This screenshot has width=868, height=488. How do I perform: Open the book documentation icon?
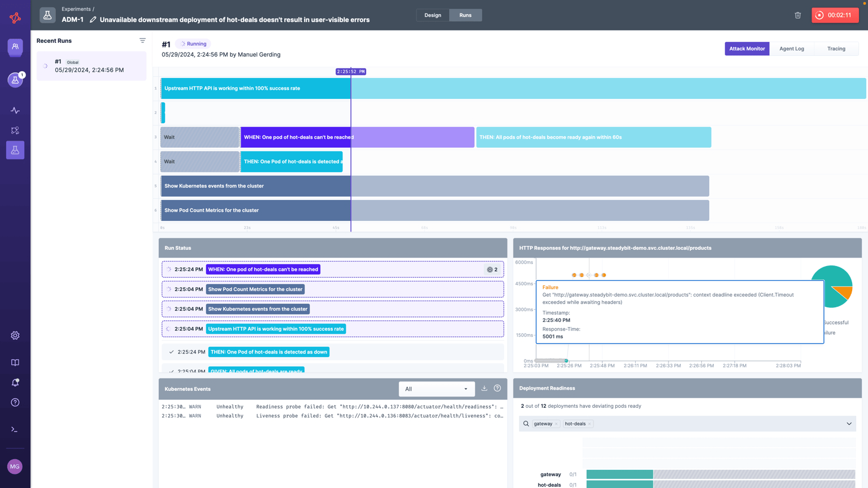(x=15, y=363)
